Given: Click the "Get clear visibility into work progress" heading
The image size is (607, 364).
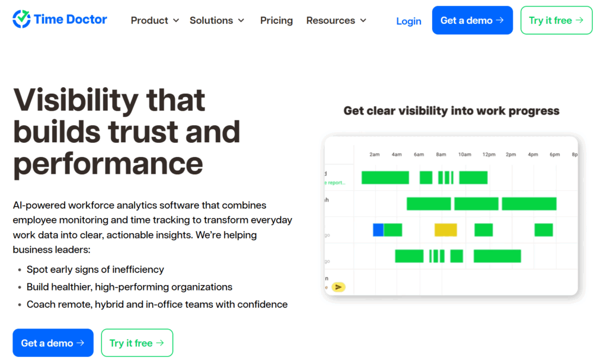Looking at the screenshot, I should (451, 111).
